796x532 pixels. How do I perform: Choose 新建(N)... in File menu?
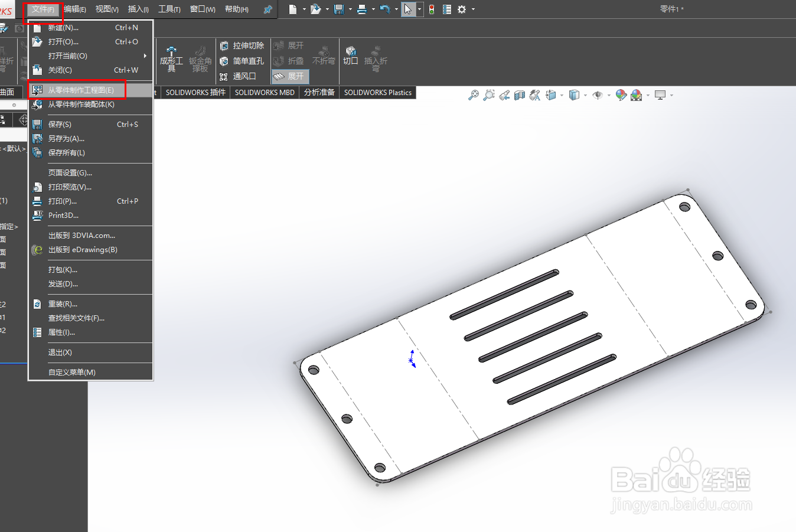point(91,28)
